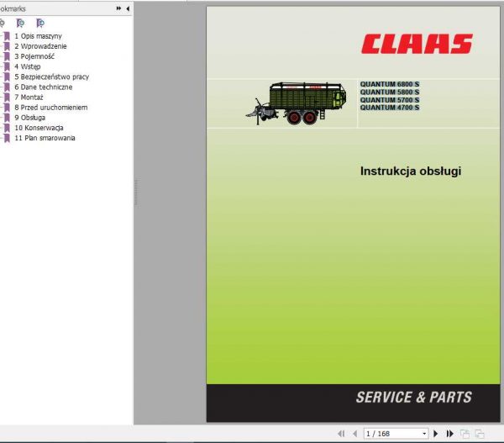Screen dimensions: 504x443
Task: Select QUANTUM 5800 S text
Action: point(390,92)
